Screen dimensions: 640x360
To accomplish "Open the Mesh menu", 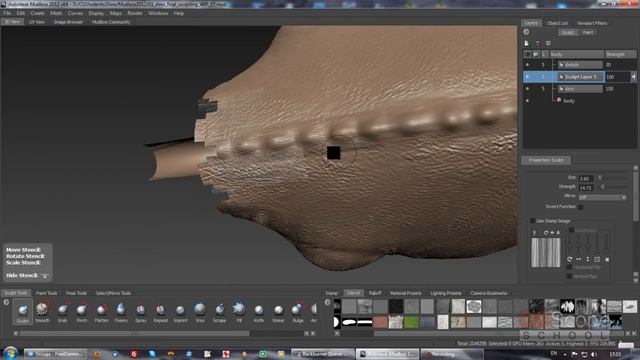I will pos(56,13).
